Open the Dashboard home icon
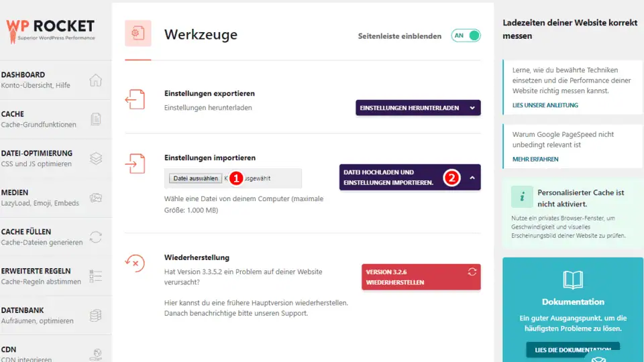644x362 pixels. point(96,80)
